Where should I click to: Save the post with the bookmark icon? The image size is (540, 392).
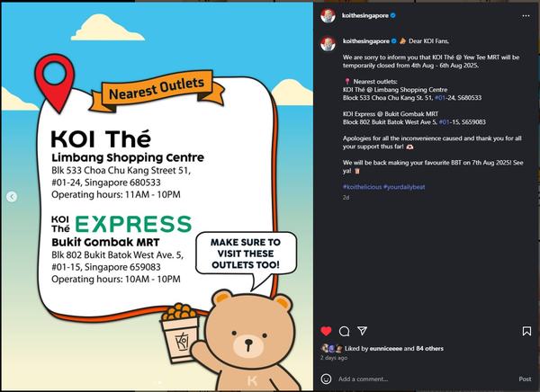(526, 331)
